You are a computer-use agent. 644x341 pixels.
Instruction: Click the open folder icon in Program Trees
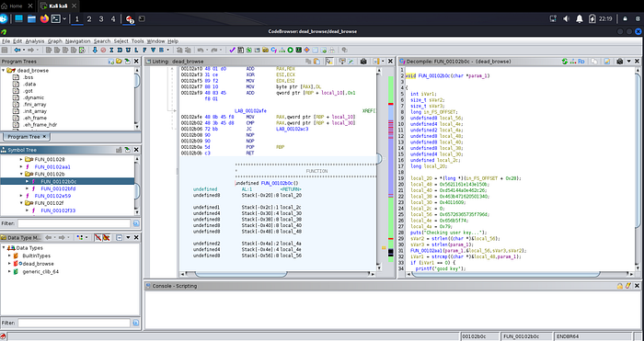coord(119,62)
